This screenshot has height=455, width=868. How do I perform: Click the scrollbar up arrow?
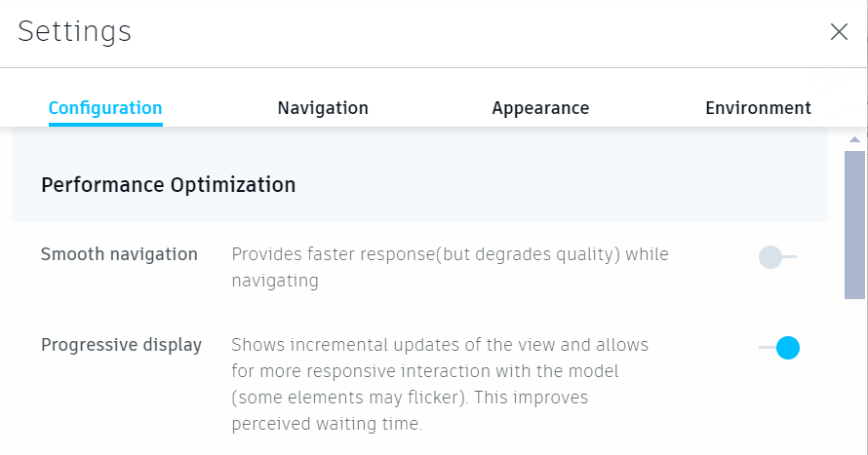click(855, 141)
